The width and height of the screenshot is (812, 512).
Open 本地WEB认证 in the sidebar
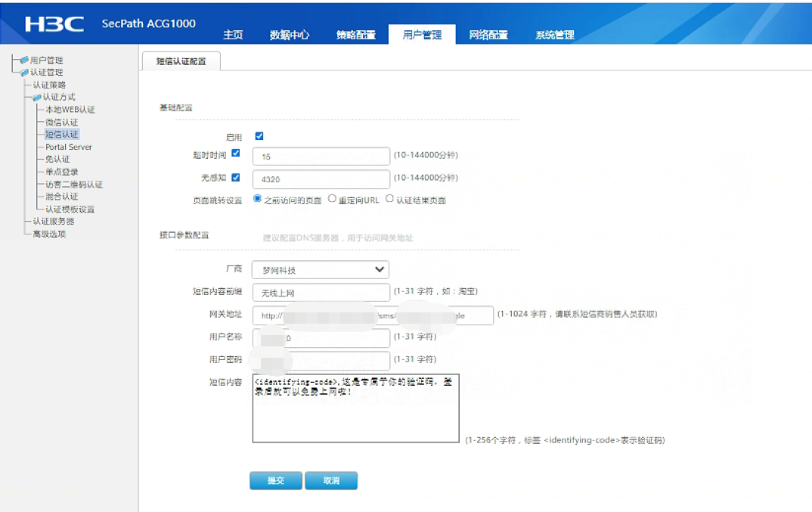(70, 110)
